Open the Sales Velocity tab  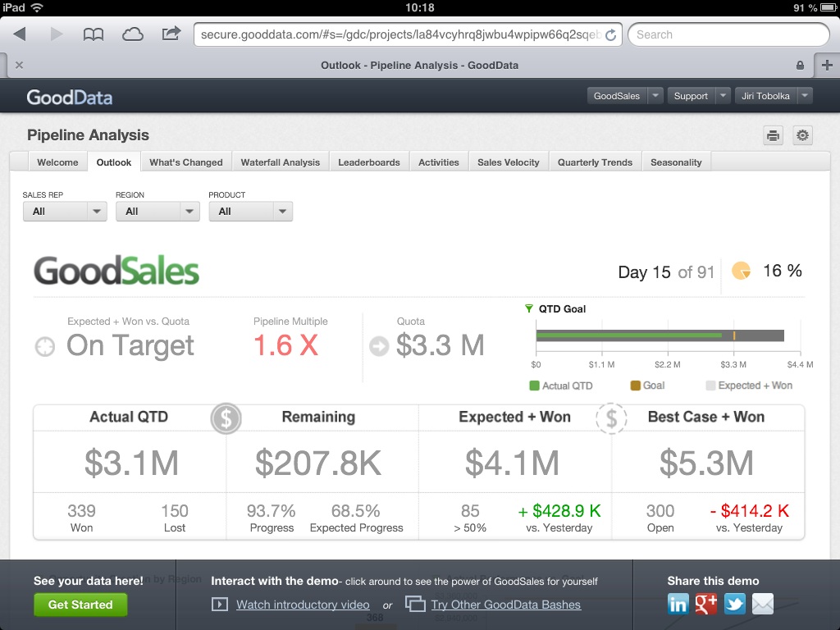click(509, 162)
